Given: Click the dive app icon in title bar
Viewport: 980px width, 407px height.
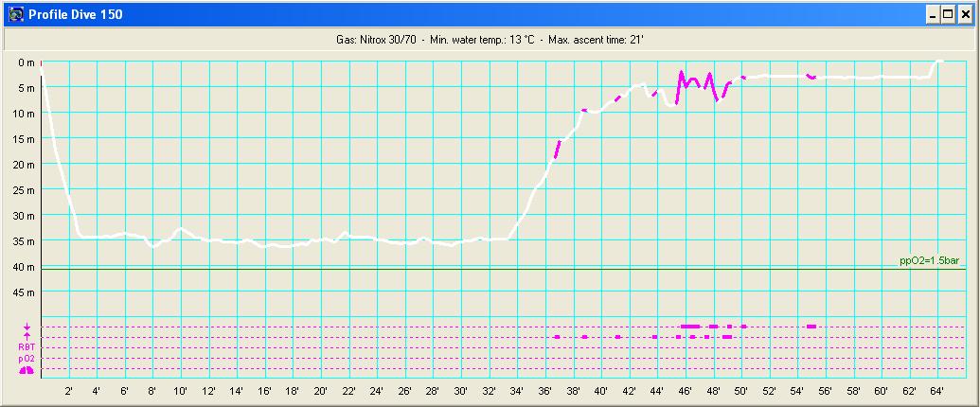Looking at the screenshot, I should point(17,14).
